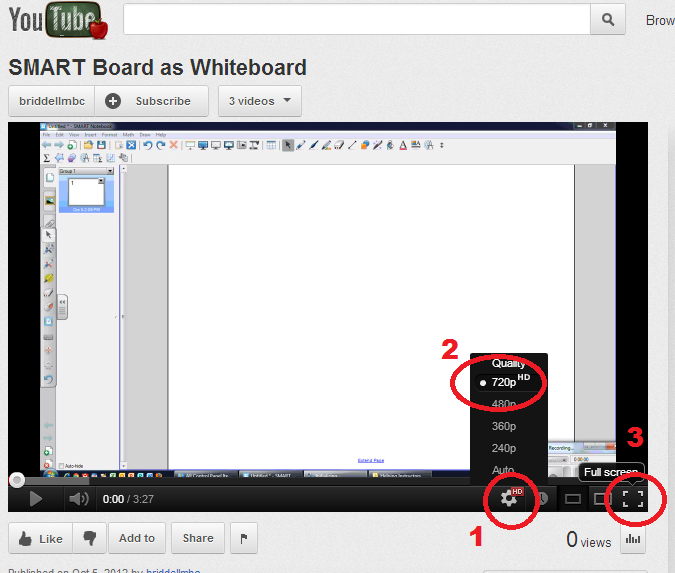The height and width of the screenshot is (573, 675).
Task: Open the briddellmbc channel button
Action: point(52,101)
